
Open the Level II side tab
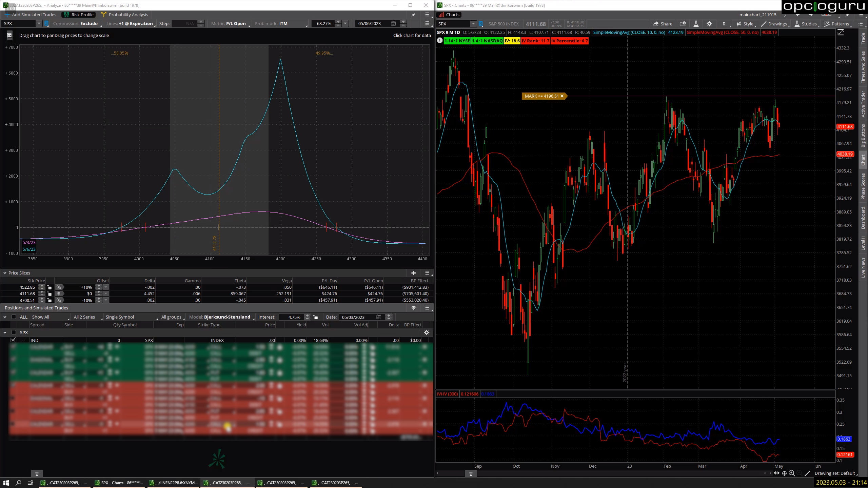(x=863, y=243)
